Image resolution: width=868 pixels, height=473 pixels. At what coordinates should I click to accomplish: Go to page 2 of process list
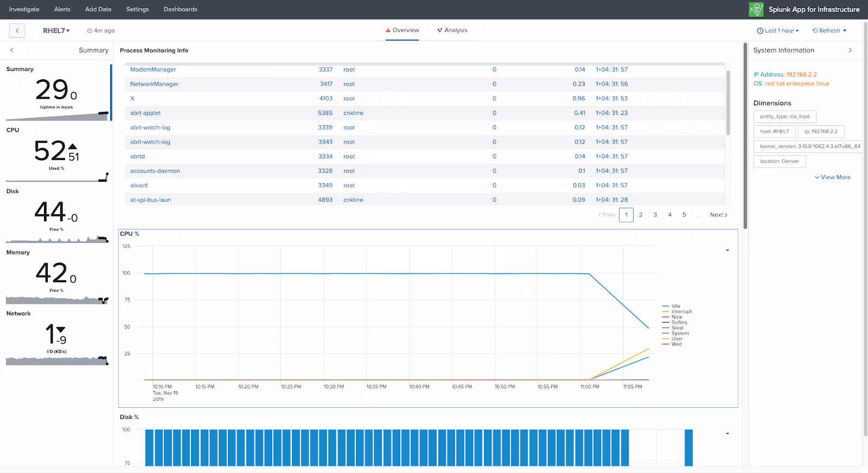(x=641, y=215)
